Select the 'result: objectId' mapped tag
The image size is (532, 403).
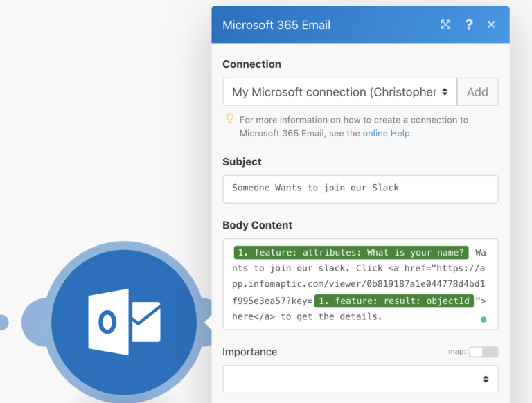coord(394,301)
